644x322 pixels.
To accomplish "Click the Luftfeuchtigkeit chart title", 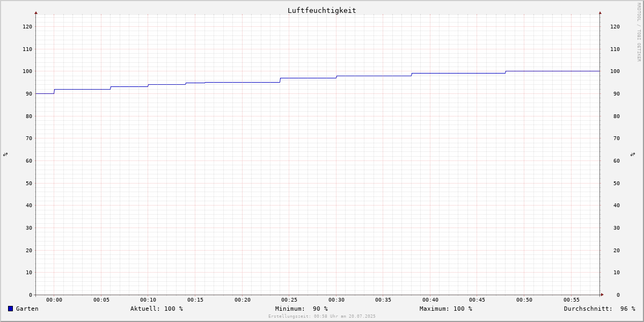I will click(x=321, y=10).
